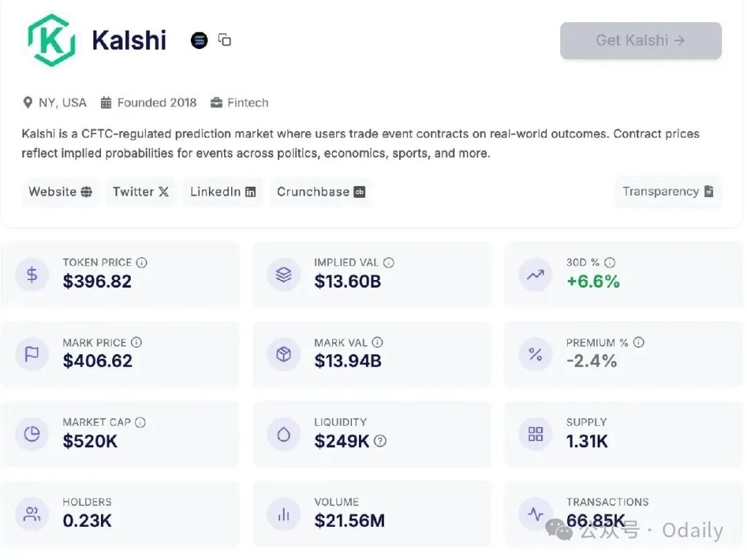Click the Holders people icon
This screenshot has height=560, width=747.
pyautogui.click(x=32, y=514)
